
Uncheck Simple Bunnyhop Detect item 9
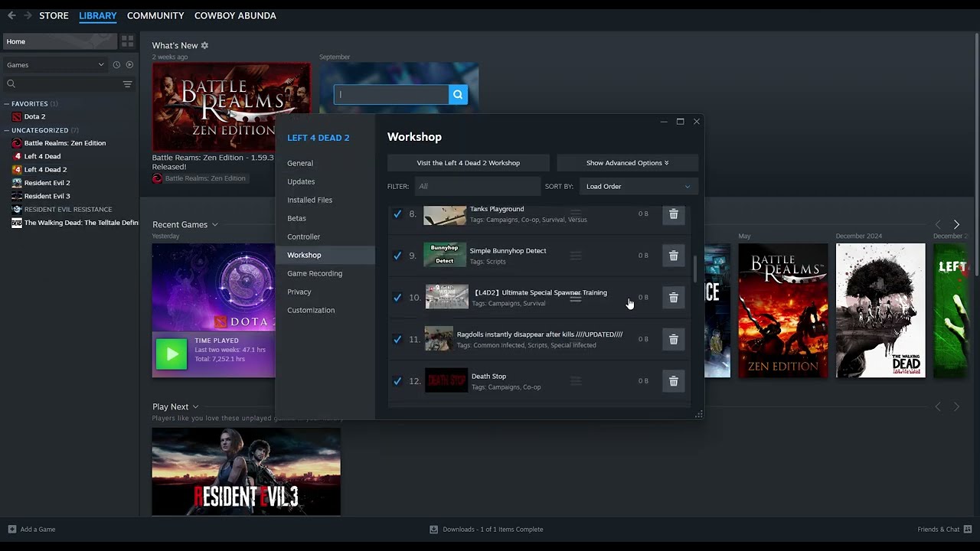pos(397,256)
